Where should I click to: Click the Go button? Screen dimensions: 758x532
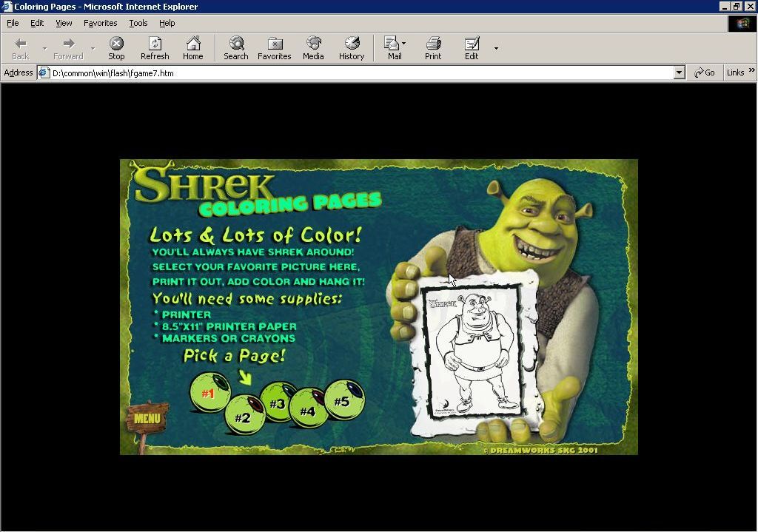tap(703, 72)
